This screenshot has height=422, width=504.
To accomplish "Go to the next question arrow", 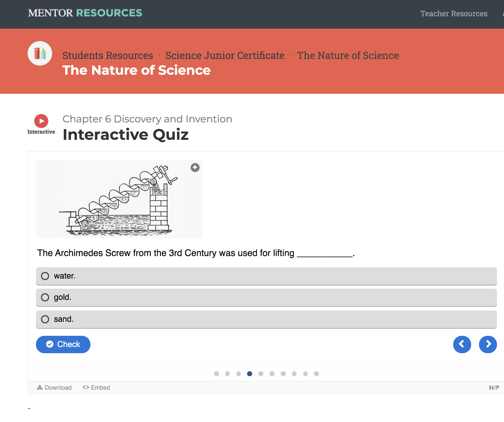I will pos(488,344).
